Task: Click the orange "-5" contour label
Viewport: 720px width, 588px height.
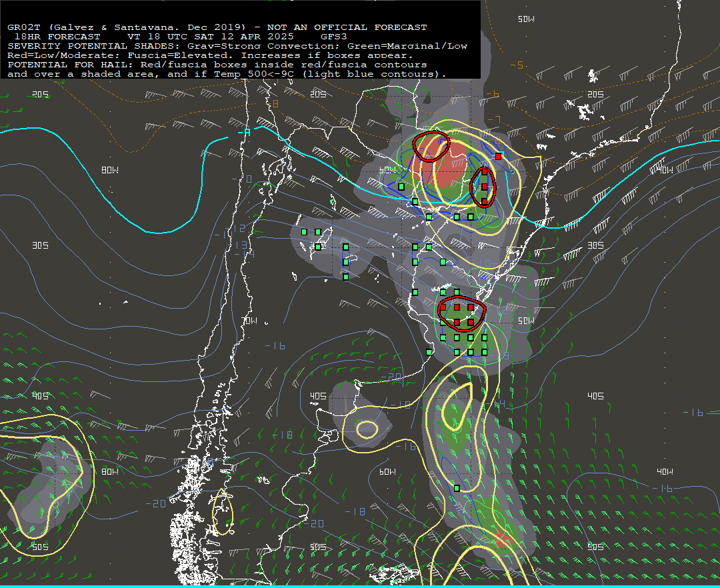Action: pos(517,65)
